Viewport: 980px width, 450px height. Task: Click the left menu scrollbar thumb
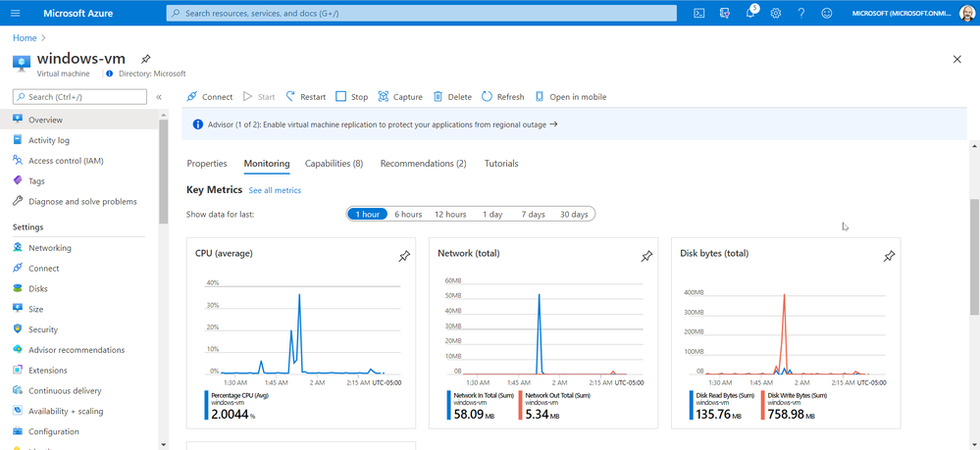163,172
